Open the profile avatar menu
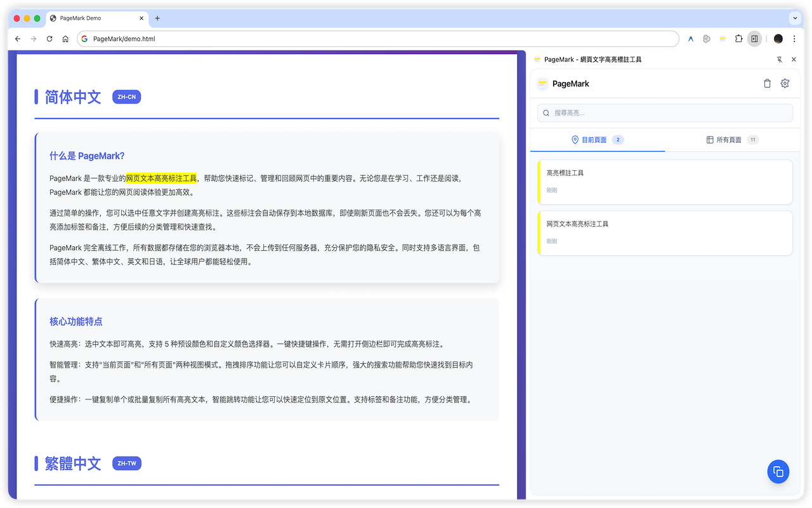 pyautogui.click(x=778, y=39)
